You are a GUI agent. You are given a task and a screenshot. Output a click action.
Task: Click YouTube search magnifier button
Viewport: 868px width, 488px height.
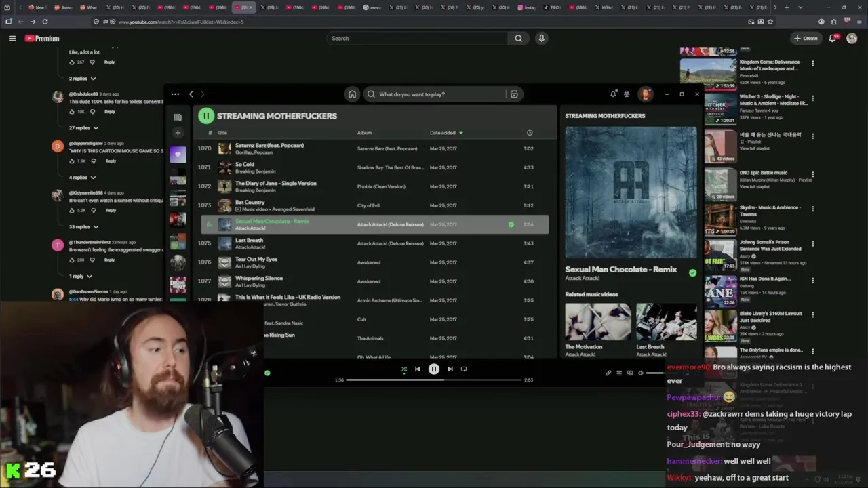pos(519,39)
